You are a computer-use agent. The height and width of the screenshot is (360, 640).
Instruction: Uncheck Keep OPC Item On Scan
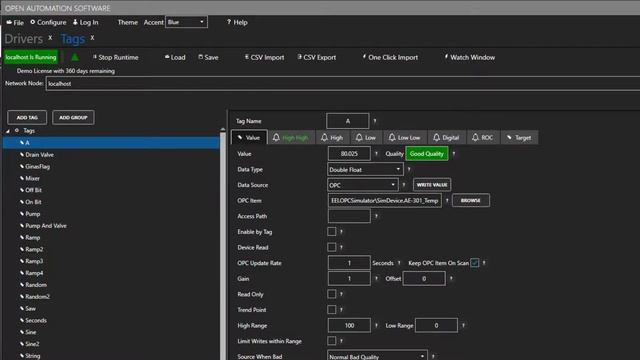[475, 263]
